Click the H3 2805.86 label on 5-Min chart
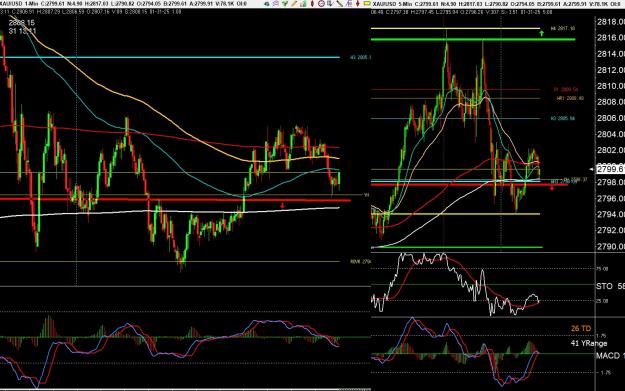 (x=563, y=118)
